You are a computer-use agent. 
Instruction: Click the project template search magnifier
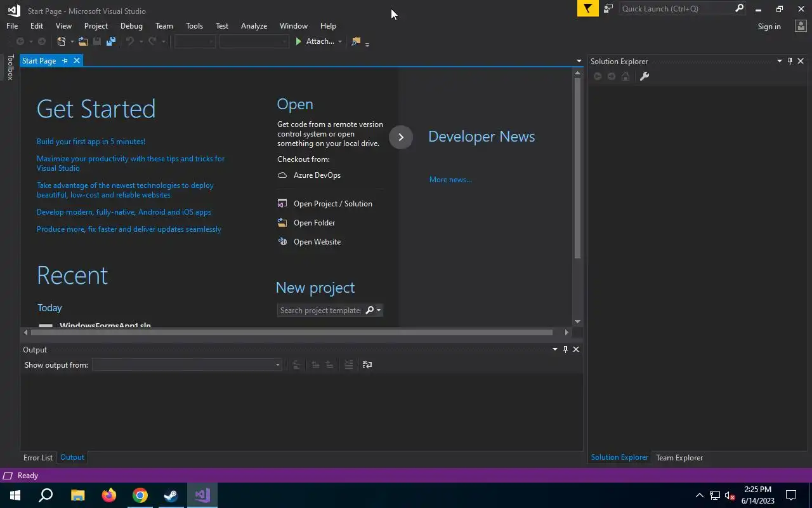click(x=370, y=310)
